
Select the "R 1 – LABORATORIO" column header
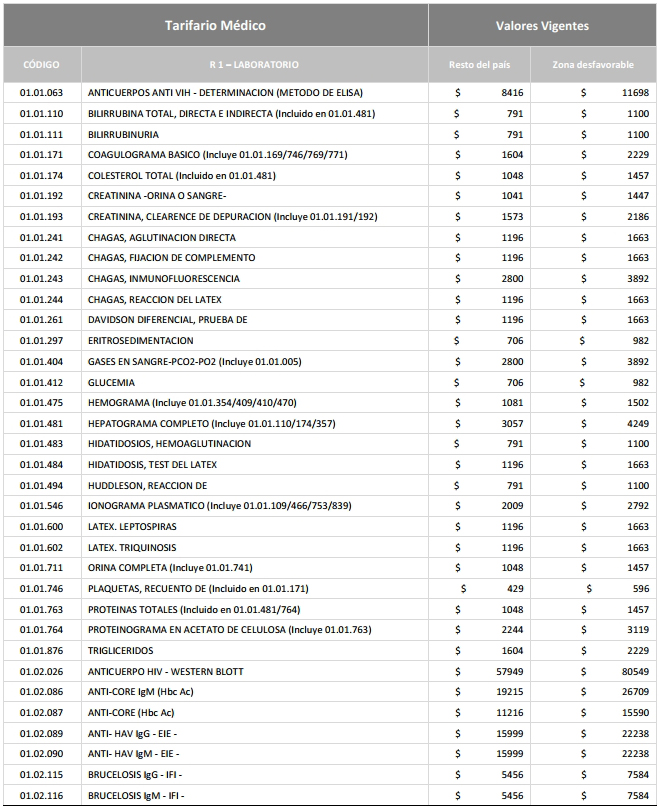[254, 65]
